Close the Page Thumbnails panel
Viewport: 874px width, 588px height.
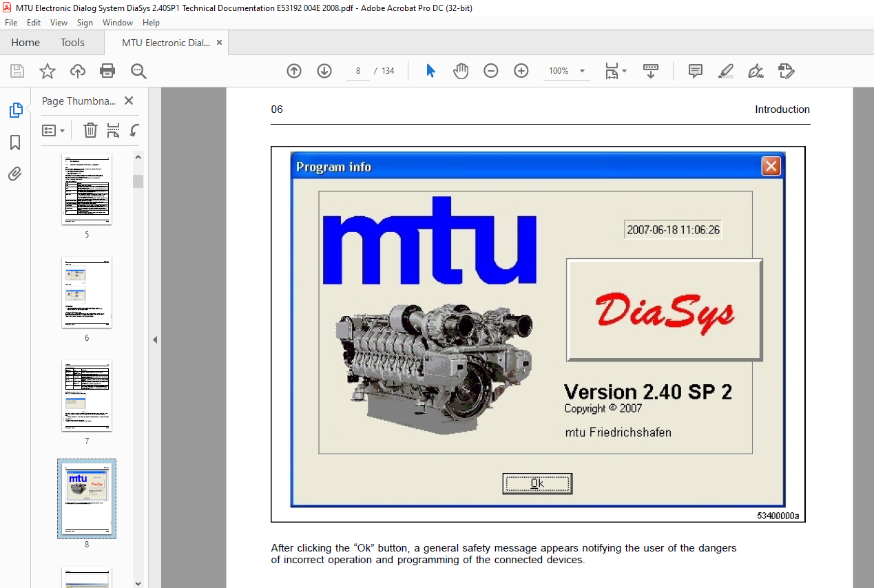[x=129, y=101]
